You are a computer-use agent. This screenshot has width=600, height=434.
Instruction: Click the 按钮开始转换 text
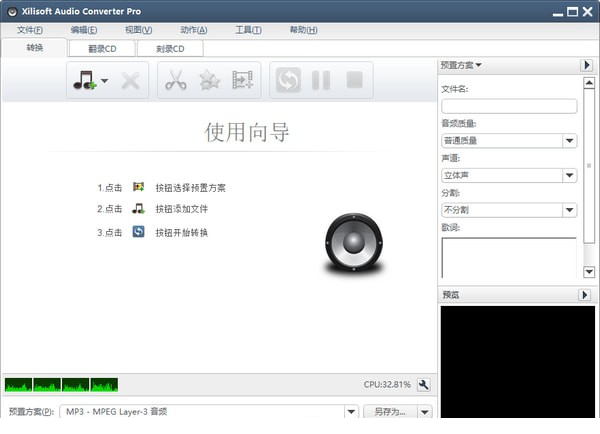pos(182,232)
